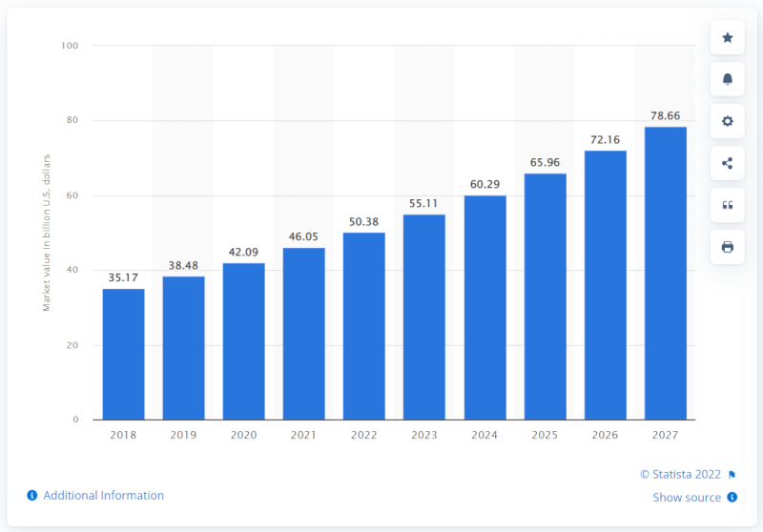Open chart settings gear icon

tap(727, 121)
